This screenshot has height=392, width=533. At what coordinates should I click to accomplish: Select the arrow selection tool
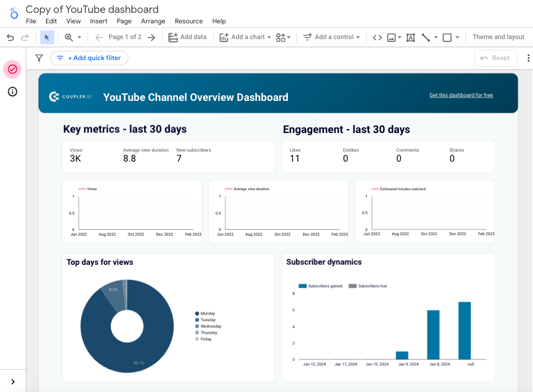[46, 37]
